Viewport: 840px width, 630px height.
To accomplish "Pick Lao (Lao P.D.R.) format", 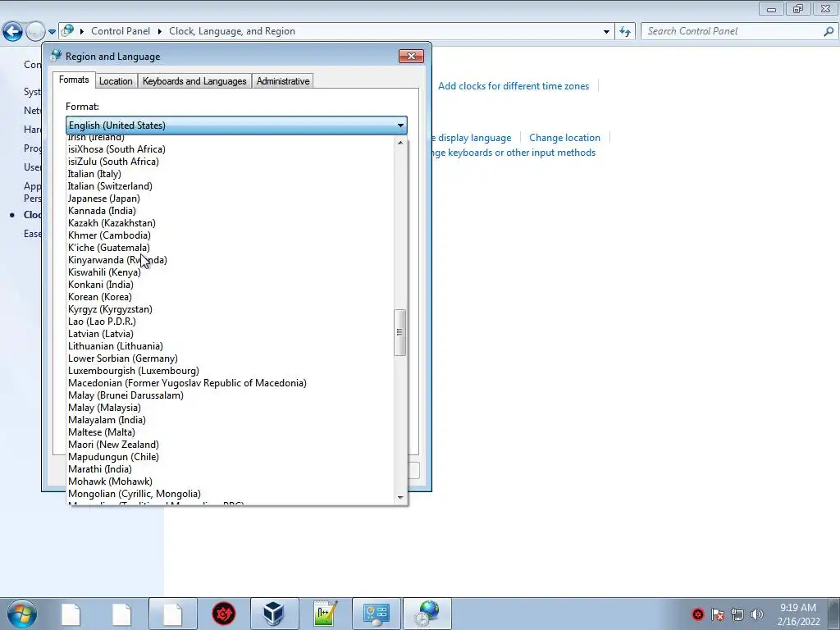I will (x=231, y=322).
